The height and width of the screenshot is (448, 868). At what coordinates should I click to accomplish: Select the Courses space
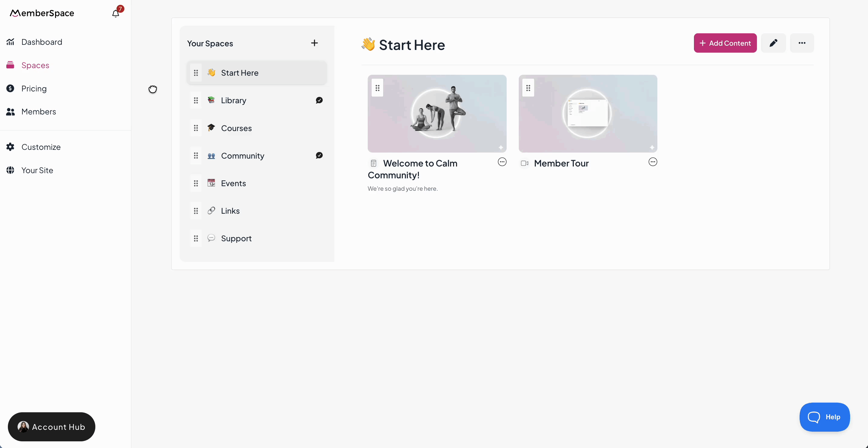(236, 128)
